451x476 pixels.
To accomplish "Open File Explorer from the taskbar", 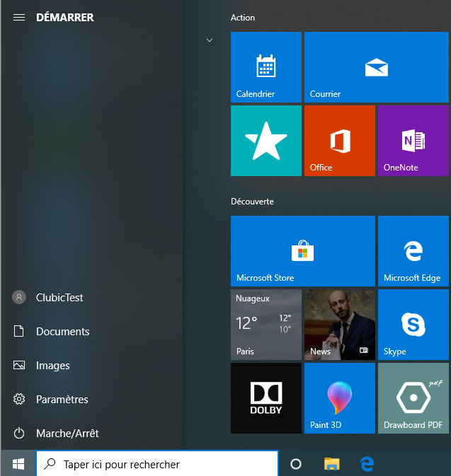I will pos(331,464).
